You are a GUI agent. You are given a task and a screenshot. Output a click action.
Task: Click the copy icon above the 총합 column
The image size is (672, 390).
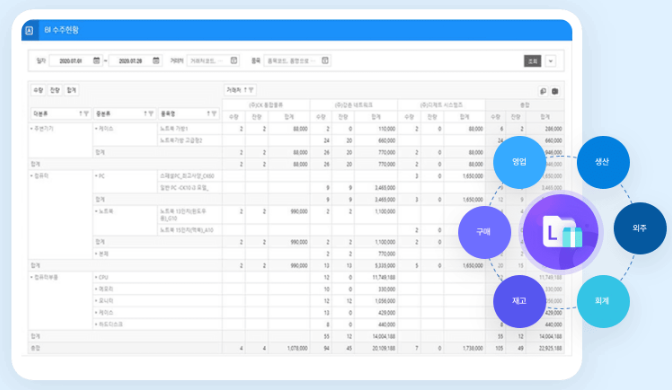click(x=543, y=91)
